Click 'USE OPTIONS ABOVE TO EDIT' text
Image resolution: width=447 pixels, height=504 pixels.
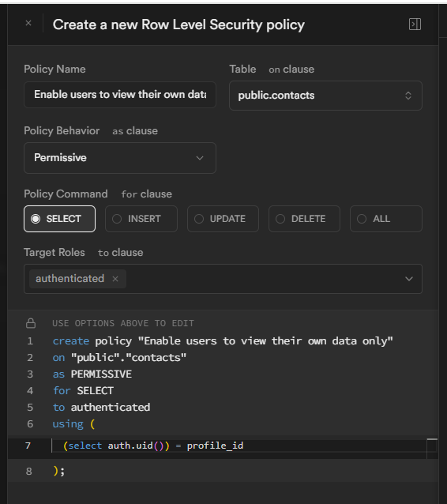coord(123,323)
